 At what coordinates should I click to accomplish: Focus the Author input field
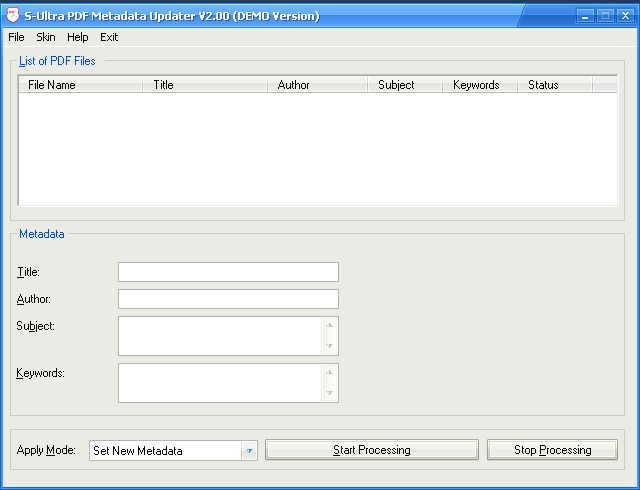[228, 299]
